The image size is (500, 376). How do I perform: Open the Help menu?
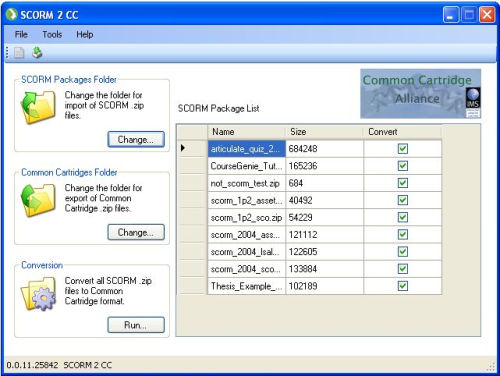pyautogui.click(x=85, y=34)
